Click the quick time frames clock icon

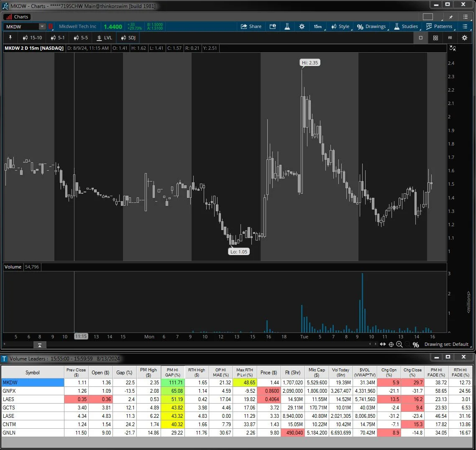click(273, 26)
